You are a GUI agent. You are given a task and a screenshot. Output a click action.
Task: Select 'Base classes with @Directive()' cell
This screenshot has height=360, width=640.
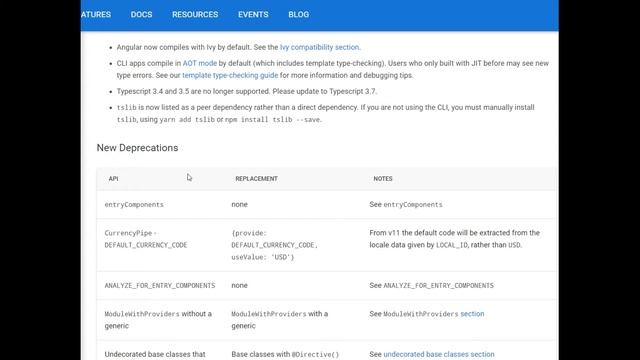click(x=285, y=354)
